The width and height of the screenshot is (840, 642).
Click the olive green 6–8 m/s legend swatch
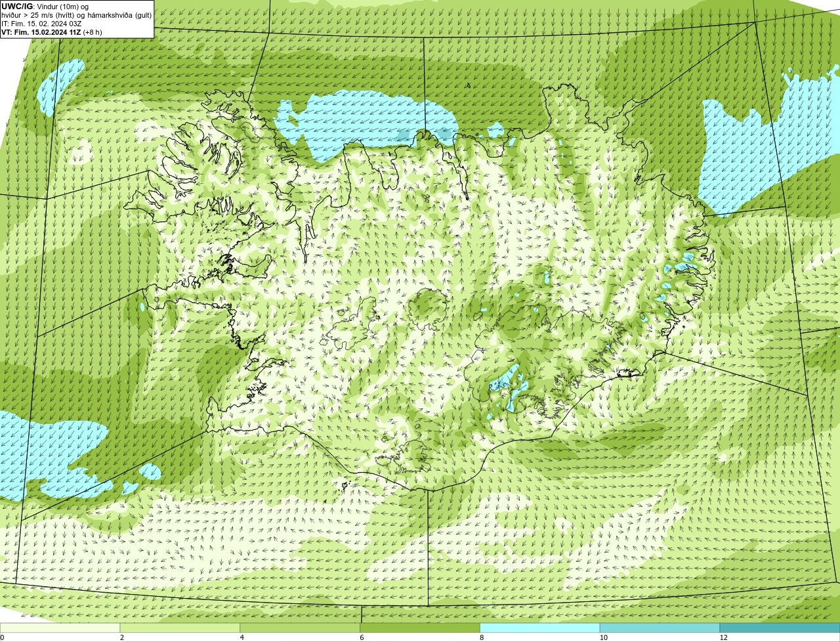point(420,628)
